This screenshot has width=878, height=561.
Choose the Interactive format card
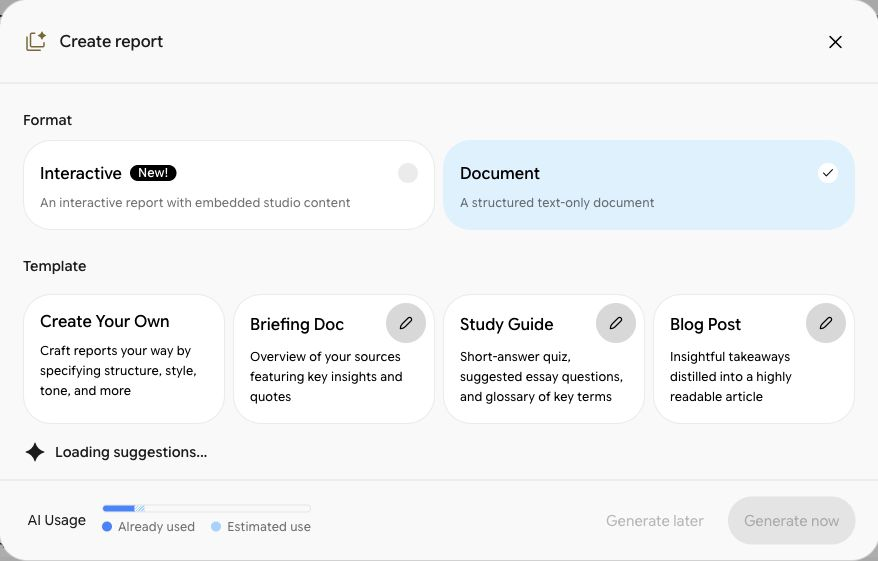pyautogui.click(x=228, y=185)
